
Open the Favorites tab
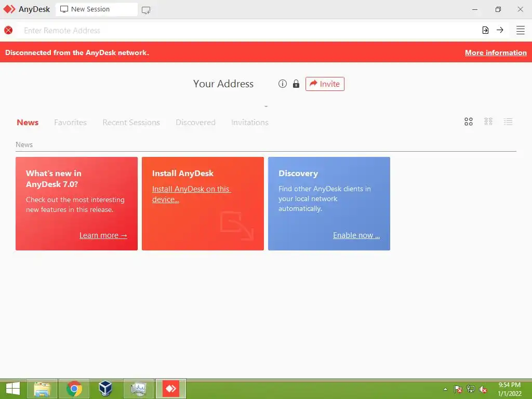click(x=70, y=122)
